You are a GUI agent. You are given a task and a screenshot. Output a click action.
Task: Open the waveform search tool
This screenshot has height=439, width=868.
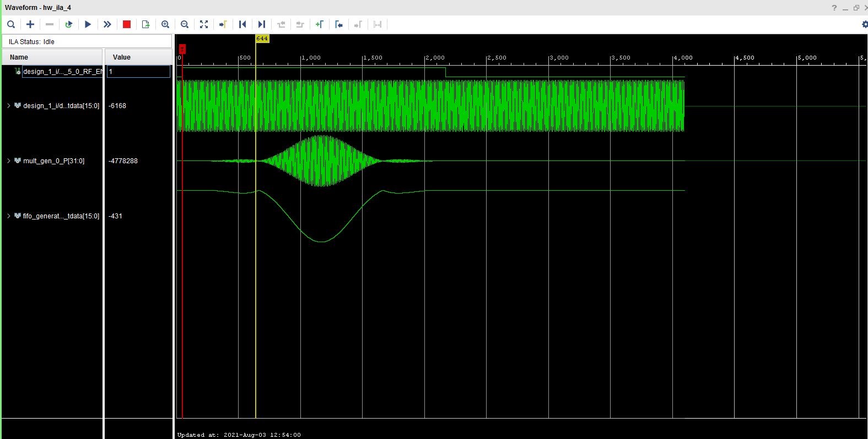pos(11,24)
